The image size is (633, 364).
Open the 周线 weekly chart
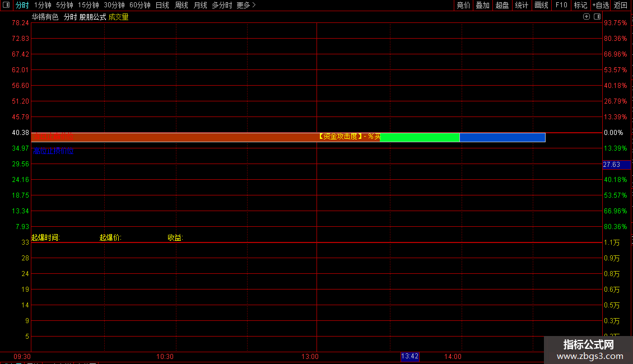coord(181,5)
